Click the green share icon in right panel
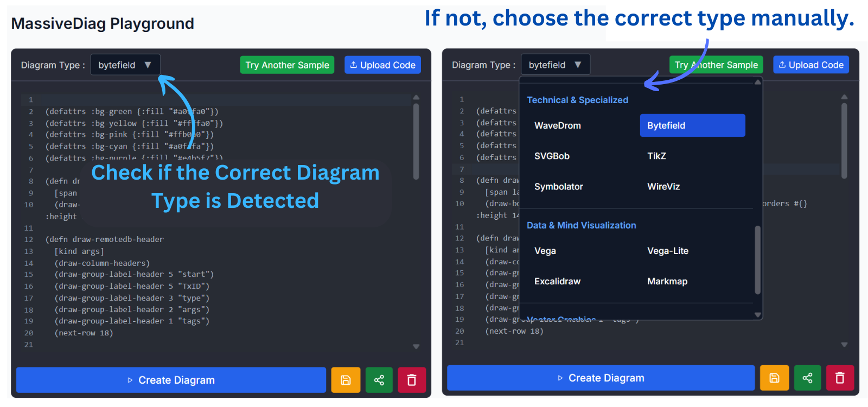This screenshot has height=407, width=868. [808, 378]
